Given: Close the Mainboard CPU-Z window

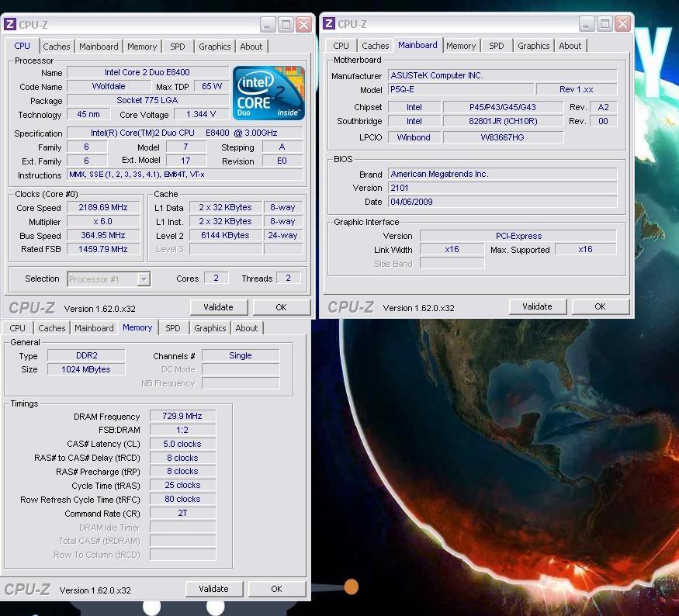Looking at the screenshot, I should click(x=623, y=24).
